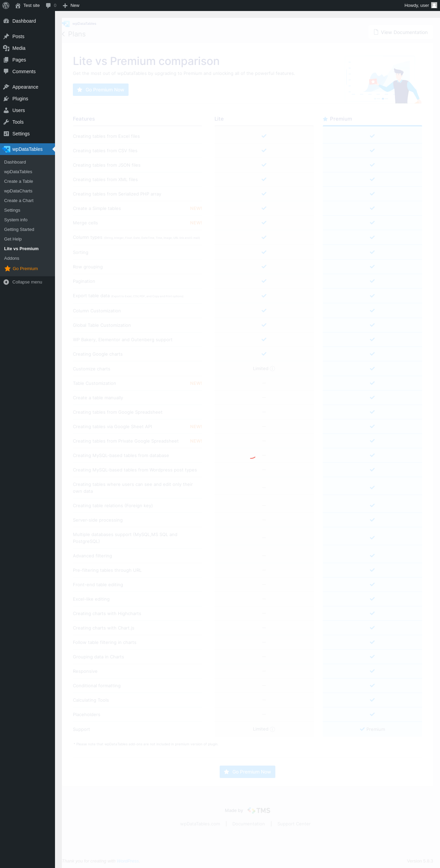This screenshot has height=868, width=440.
Task: Open wpDataTables.com footer link
Action: pos(200,824)
